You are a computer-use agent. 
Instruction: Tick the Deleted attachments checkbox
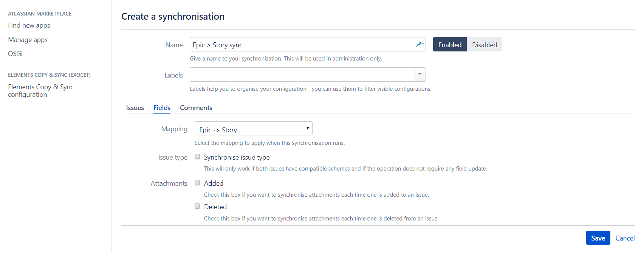pos(197,206)
